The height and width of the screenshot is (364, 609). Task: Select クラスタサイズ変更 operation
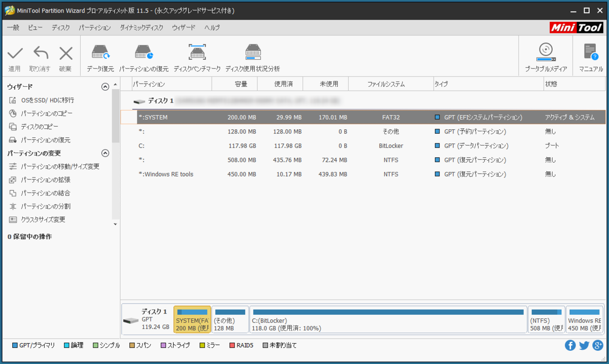pyautogui.click(x=43, y=220)
